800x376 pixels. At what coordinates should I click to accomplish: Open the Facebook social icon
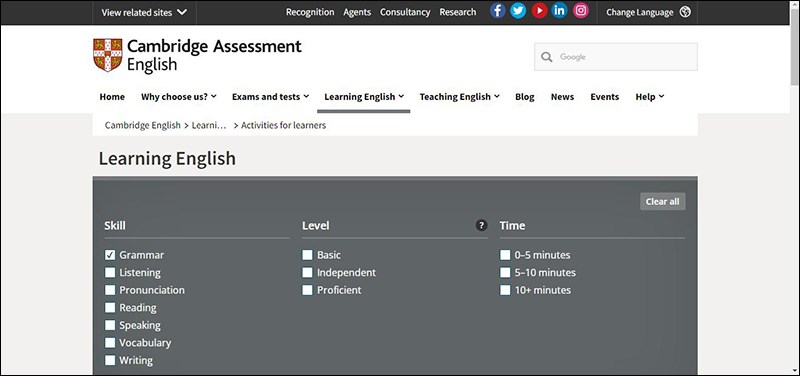(497, 11)
